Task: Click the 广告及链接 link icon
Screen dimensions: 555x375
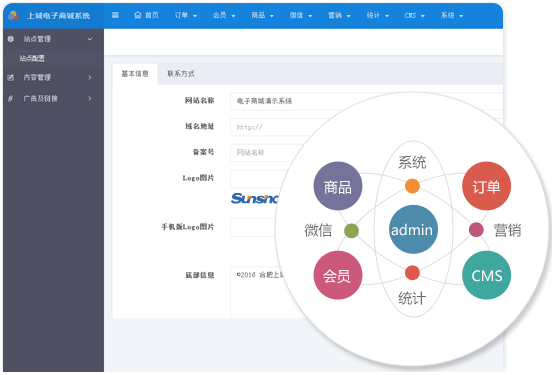Action: tap(11, 98)
